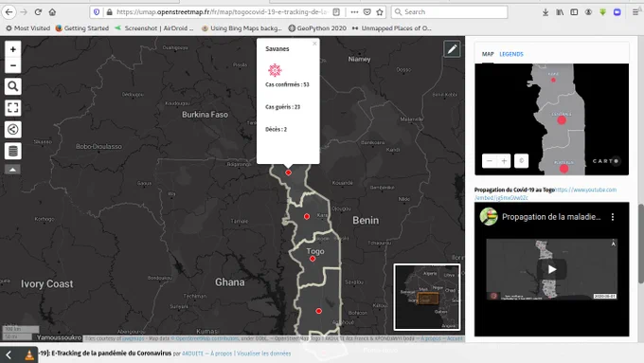Click Visualiser les données link

pyautogui.click(x=263, y=354)
